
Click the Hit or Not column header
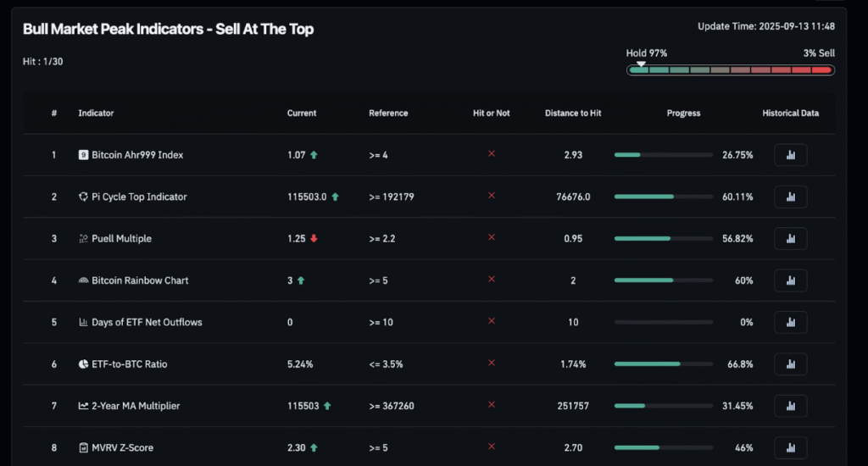[491, 113]
